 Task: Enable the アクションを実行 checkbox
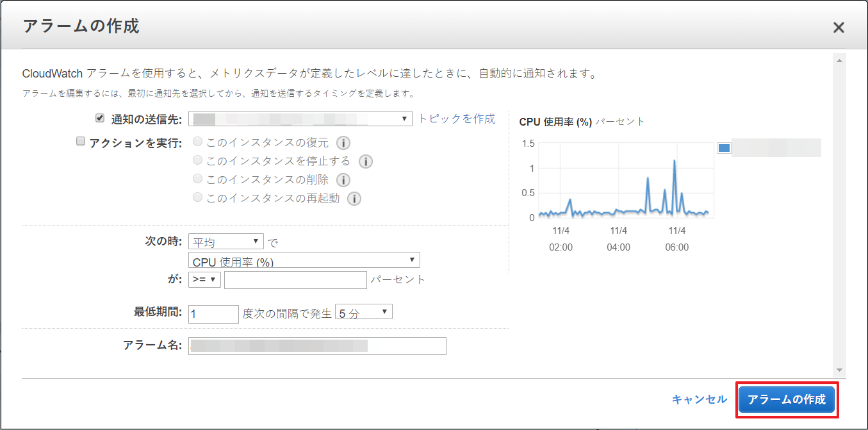(x=81, y=142)
